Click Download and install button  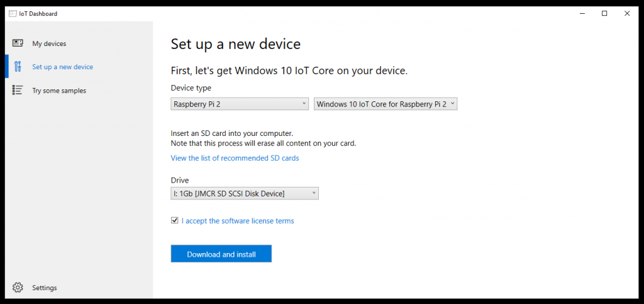coord(221,254)
